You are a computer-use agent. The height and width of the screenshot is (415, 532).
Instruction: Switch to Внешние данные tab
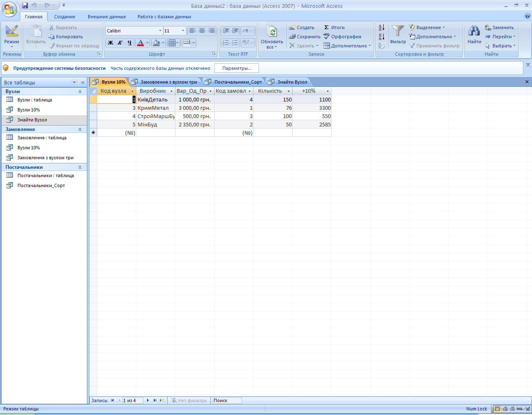point(107,17)
